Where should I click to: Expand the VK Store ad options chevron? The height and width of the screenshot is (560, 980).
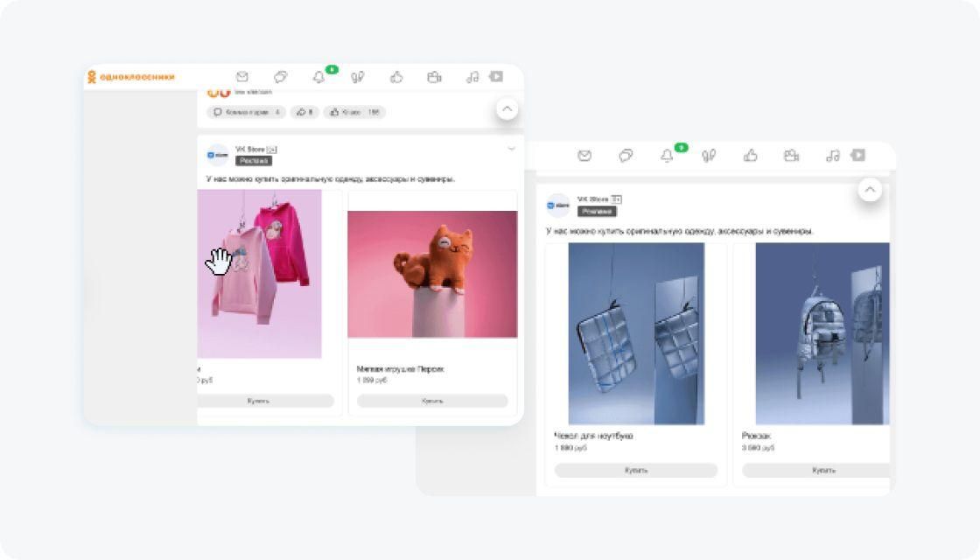click(x=511, y=149)
